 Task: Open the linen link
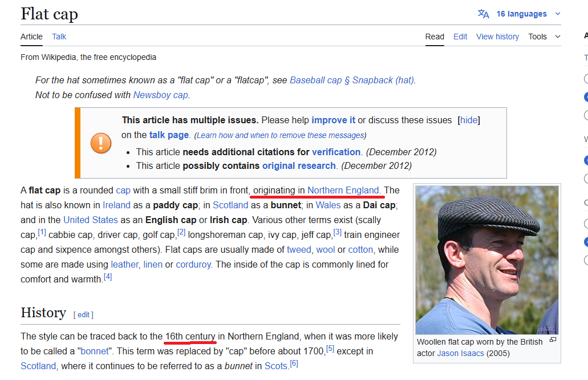tap(153, 265)
